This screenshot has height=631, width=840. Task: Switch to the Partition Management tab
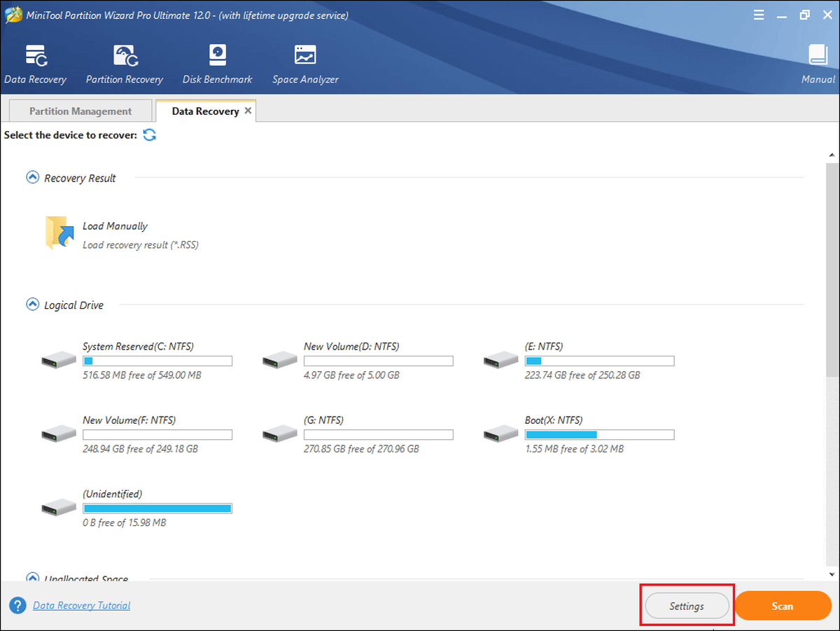point(80,111)
